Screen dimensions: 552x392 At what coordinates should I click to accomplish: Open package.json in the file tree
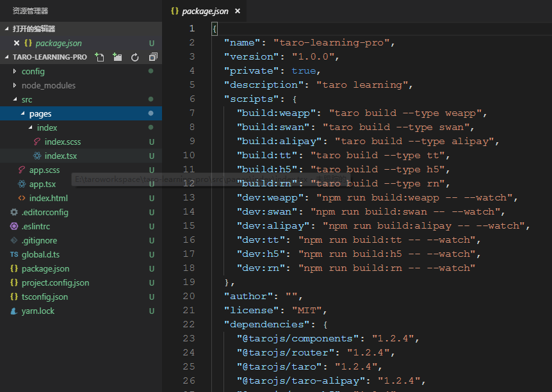click(x=81, y=268)
